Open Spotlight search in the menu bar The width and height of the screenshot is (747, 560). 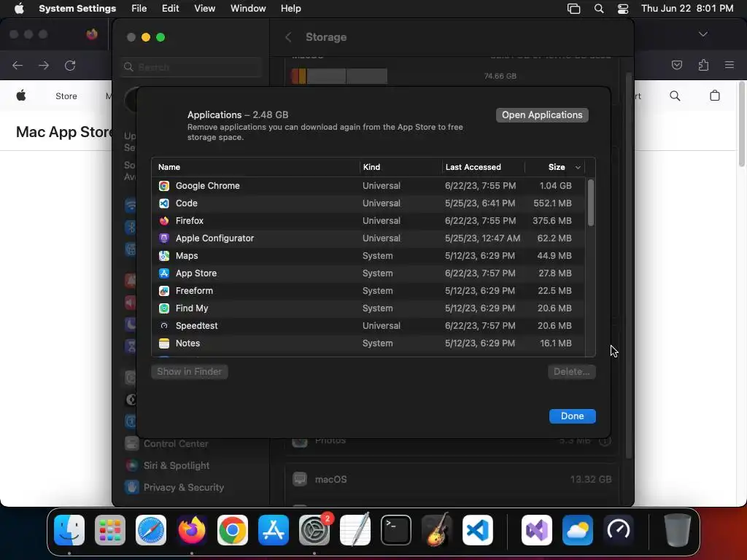599,9
